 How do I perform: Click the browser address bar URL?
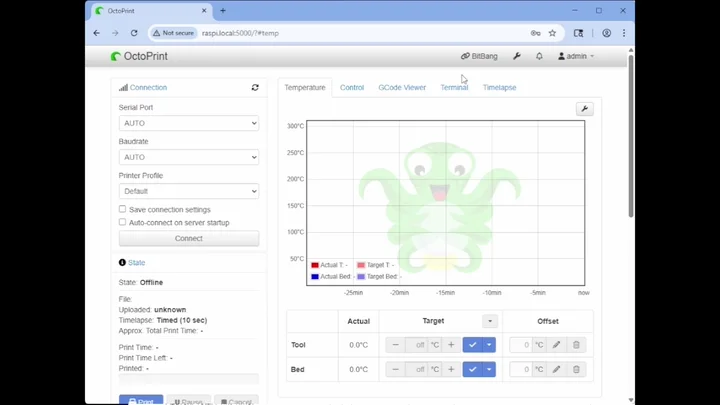[240, 33]
